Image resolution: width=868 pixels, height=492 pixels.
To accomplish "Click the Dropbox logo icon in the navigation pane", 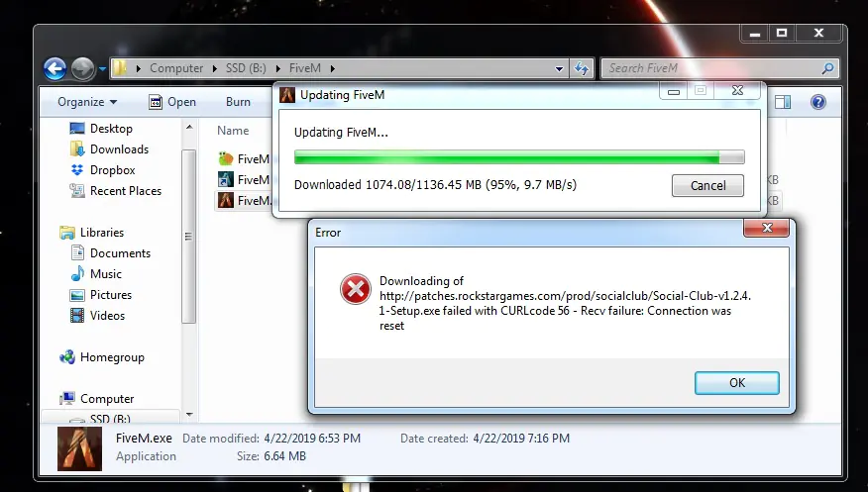I will tap(77, 169).
